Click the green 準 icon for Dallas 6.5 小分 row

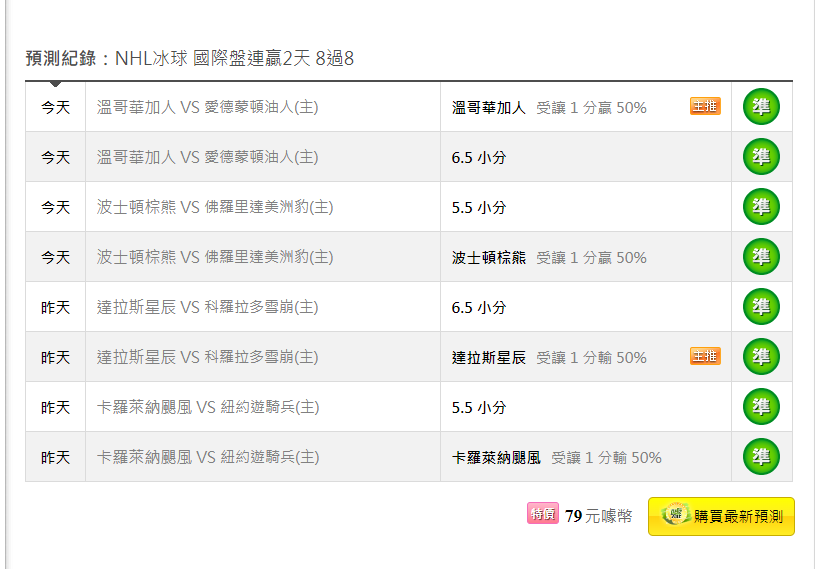[761, 307]
